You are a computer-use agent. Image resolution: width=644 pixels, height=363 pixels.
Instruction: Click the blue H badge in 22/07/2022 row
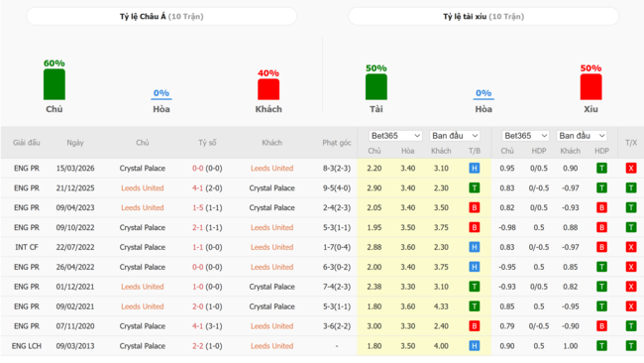point(474,247)
